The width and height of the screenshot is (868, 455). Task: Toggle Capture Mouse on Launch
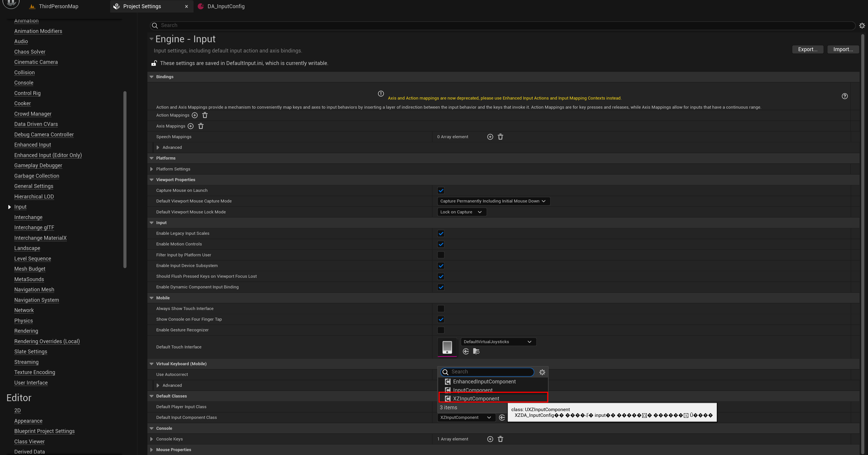pos(441,190)
